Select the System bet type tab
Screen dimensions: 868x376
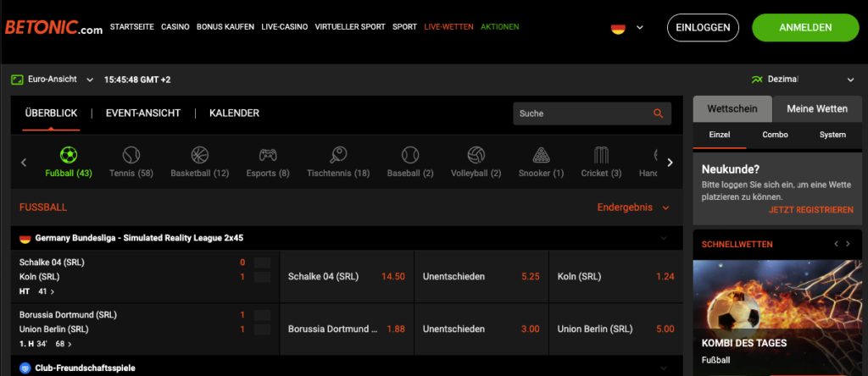832,135
